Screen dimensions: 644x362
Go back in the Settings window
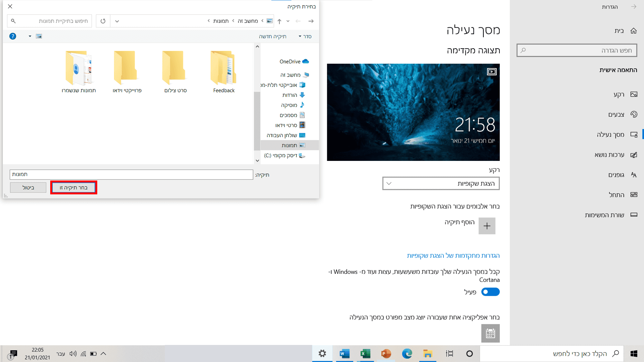634,7
